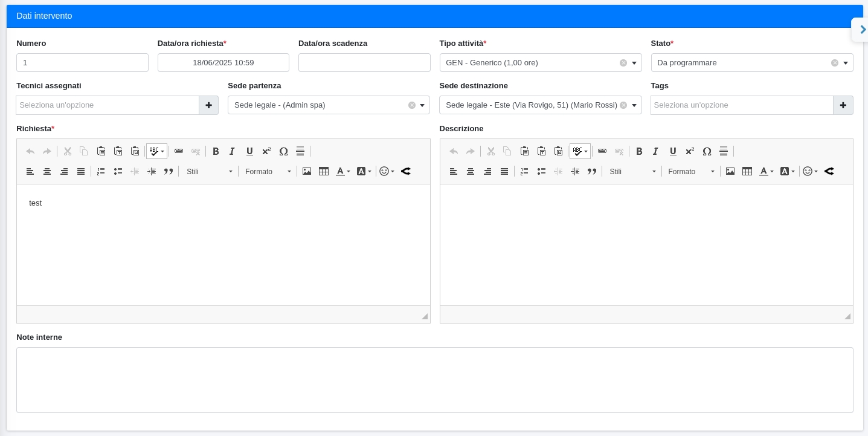
Task: Open text color picker in Richiesta editor
Action: point(342,171)
